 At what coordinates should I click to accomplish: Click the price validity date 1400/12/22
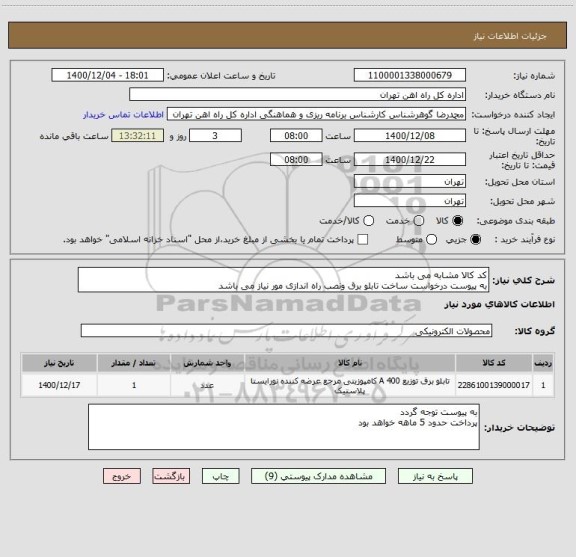pos(410,159)
